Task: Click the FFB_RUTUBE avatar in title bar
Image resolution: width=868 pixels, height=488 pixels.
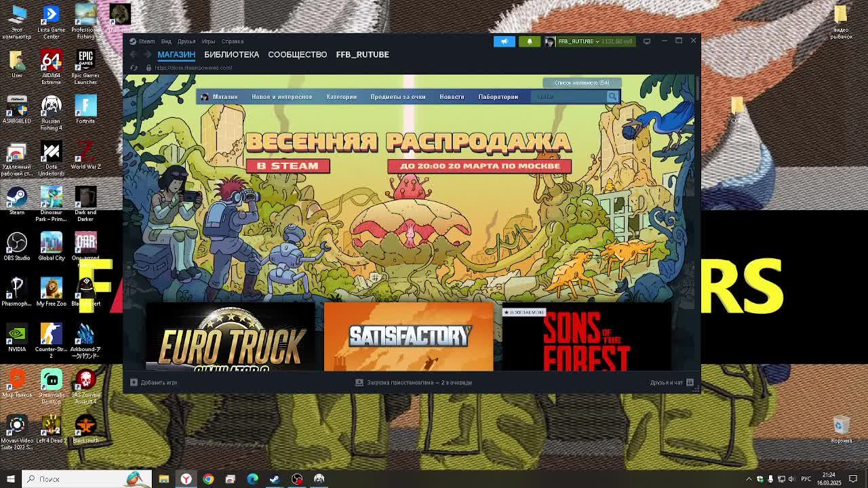Action: (x=549, y=41)
